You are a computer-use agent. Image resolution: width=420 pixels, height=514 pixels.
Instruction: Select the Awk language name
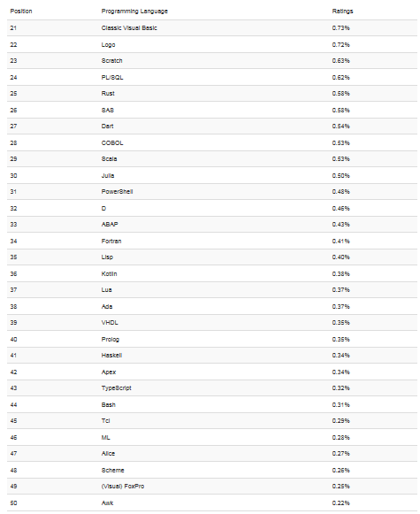tap(107, 502)
